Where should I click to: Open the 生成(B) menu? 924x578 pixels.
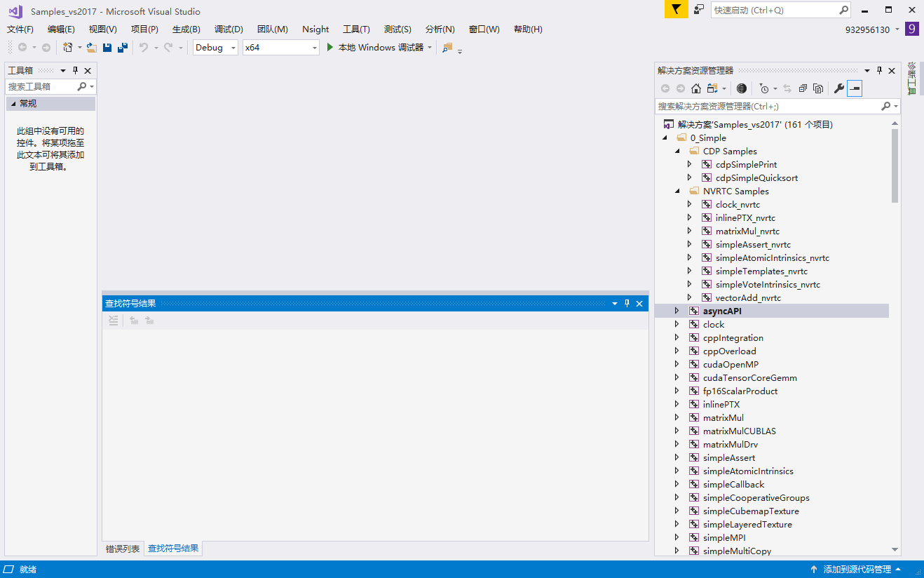(186, 29)
